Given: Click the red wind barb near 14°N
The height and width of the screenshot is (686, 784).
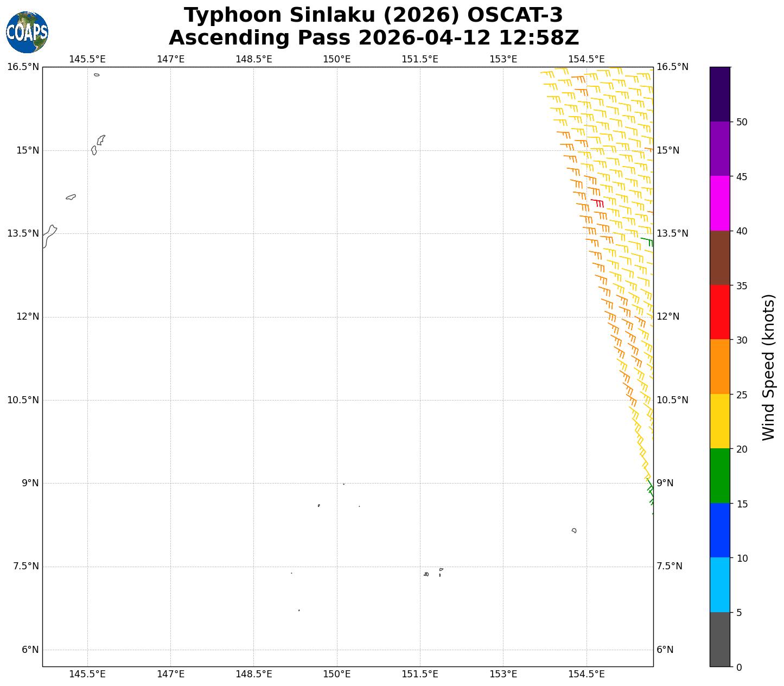Looking at the screenshot, I should [597, 202].
